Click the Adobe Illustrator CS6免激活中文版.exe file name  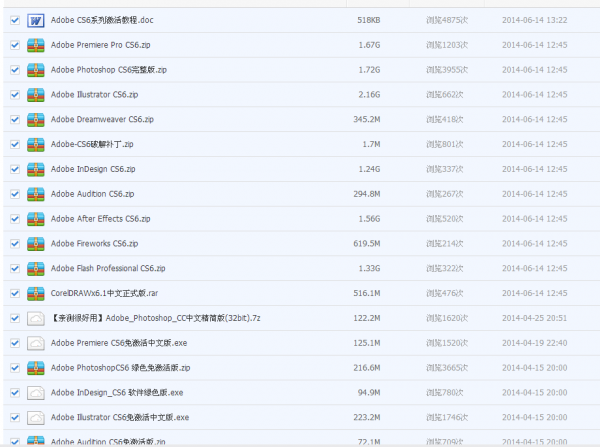(120, 417)
